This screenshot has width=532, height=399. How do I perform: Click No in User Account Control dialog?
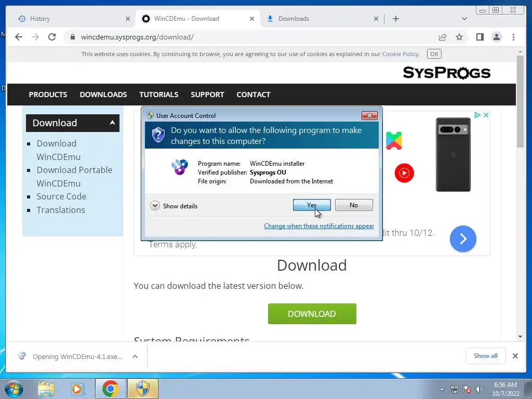tap(353, 205)
